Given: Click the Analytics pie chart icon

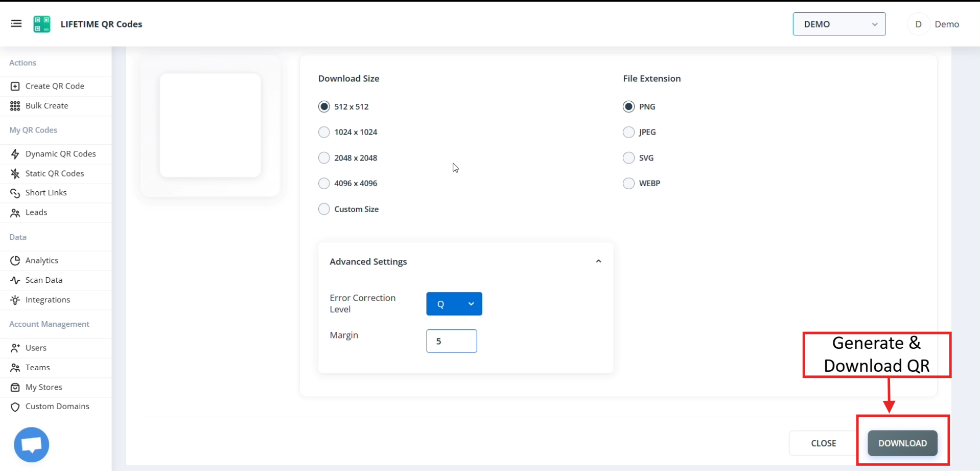Looking at the screenshot, I should tap(15, 260).
